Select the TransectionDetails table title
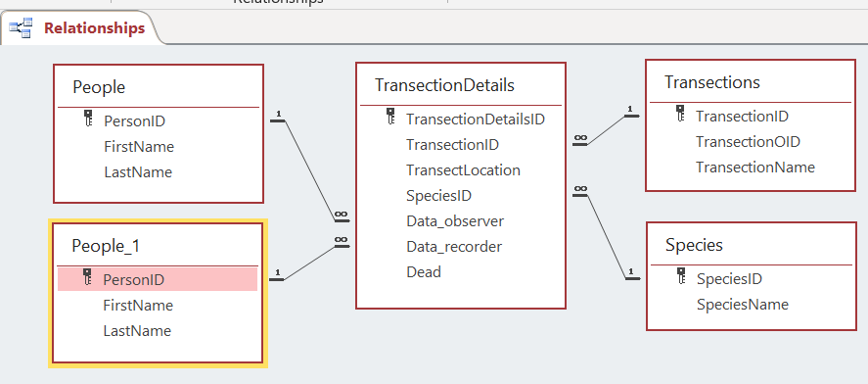 coord(444,85)
